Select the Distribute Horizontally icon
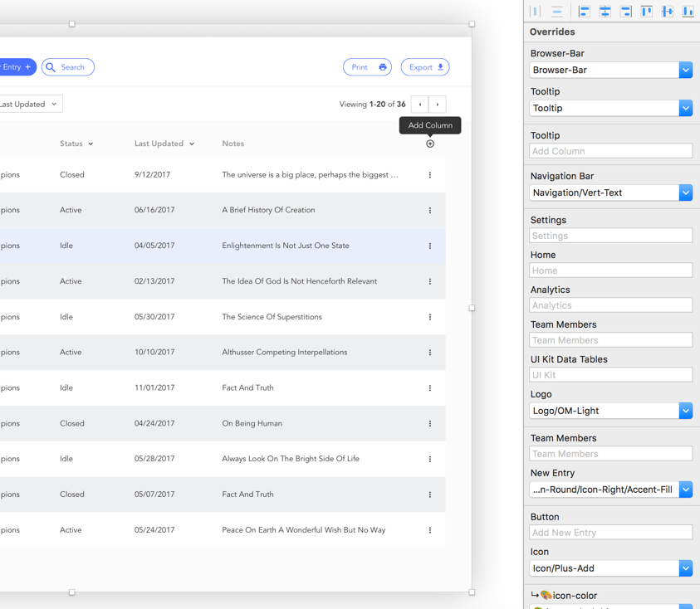Screen dimensions: 700x609 (534, 11)
